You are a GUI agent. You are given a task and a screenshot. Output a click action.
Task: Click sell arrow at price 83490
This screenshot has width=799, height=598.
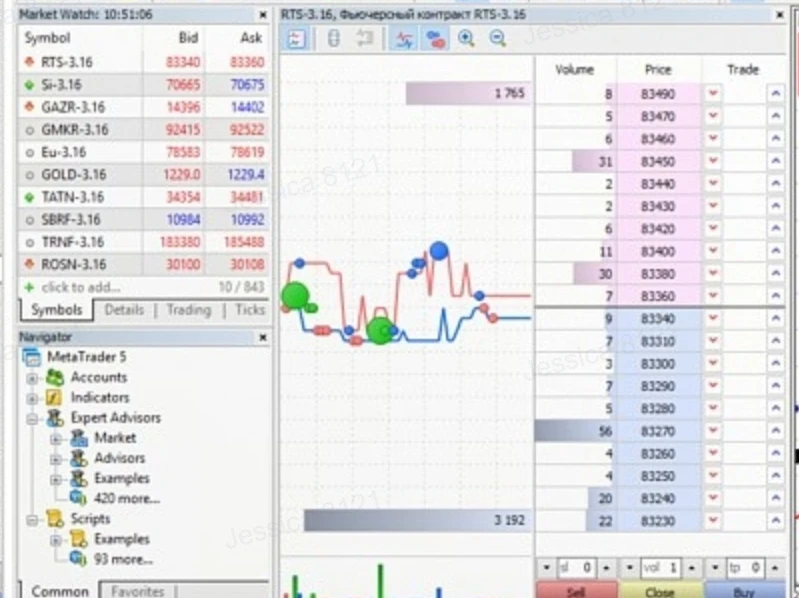pos(713,94)
